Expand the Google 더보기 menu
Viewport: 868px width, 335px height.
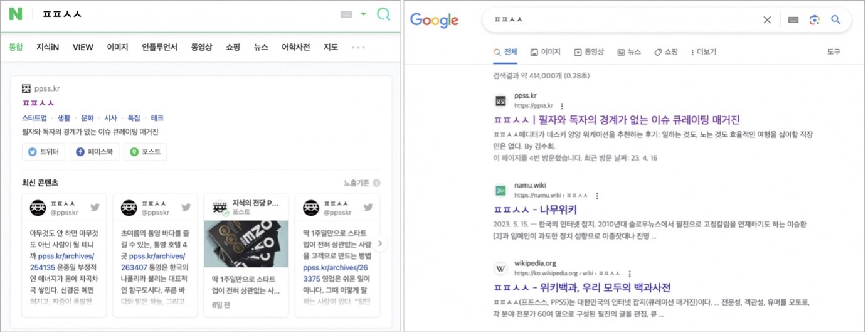click(x=703, y=52)
